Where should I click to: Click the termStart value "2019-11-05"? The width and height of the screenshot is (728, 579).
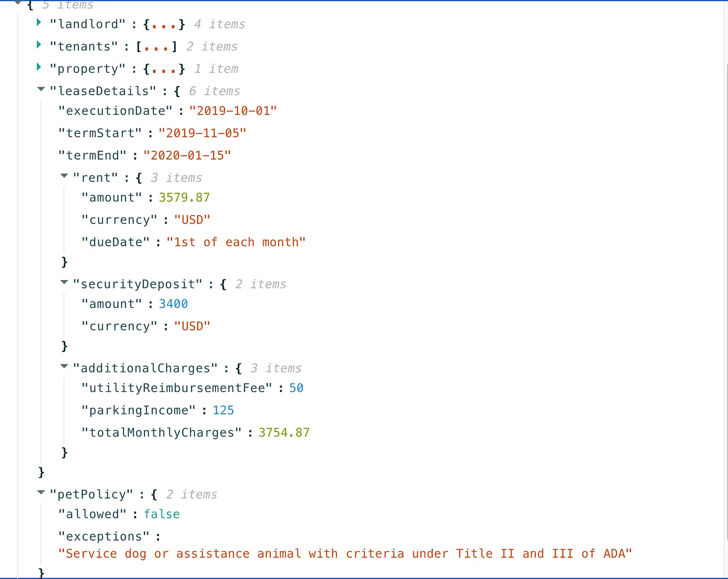[202, 133]
